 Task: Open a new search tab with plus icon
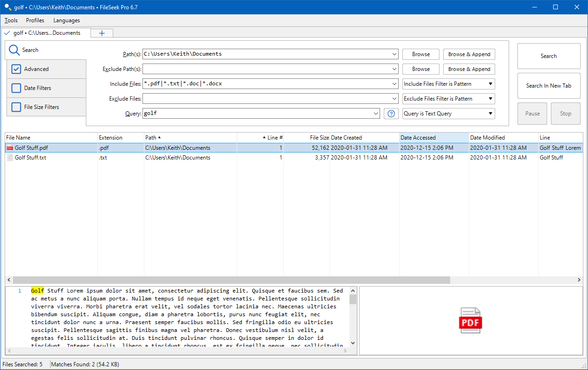tap(102, 33)
